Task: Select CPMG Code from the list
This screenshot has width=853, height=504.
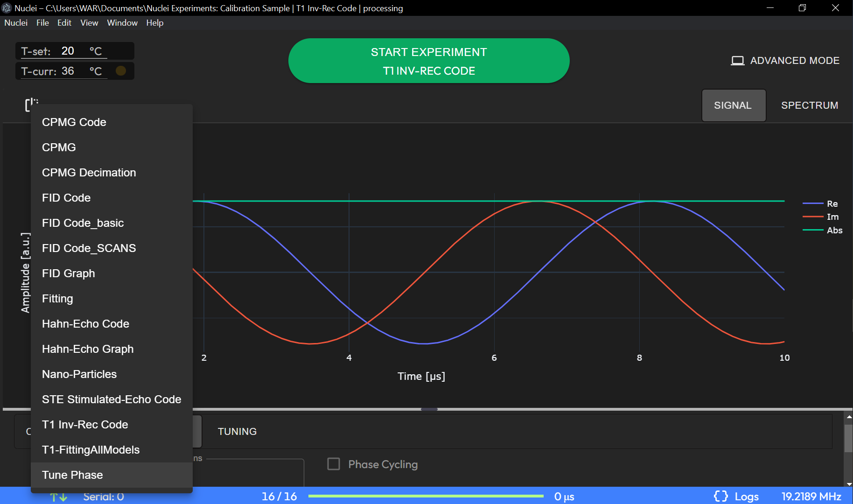Action: [112, 122]
